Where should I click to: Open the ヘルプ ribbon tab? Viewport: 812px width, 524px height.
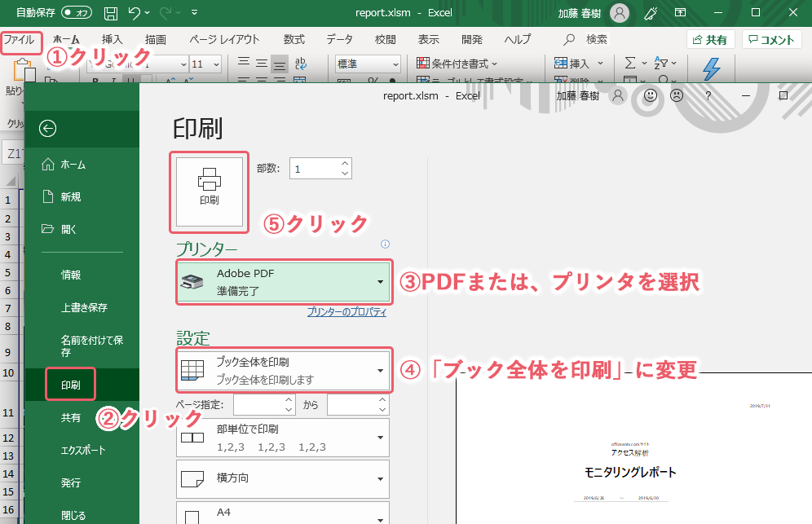click(x=518, y=39)
